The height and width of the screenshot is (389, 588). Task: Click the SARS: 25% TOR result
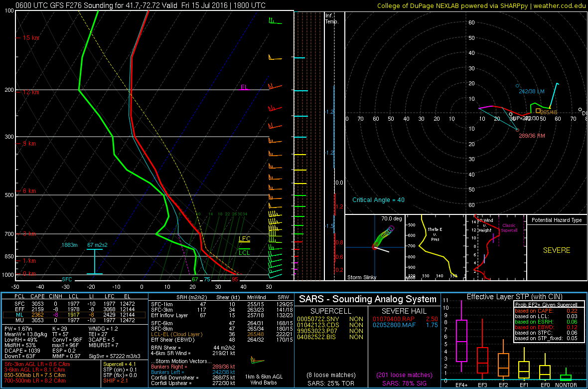pos(331,383)
